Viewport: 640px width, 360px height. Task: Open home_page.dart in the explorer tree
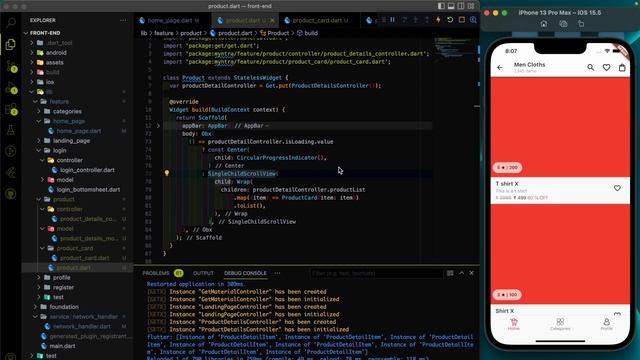[x=79, y=131]
